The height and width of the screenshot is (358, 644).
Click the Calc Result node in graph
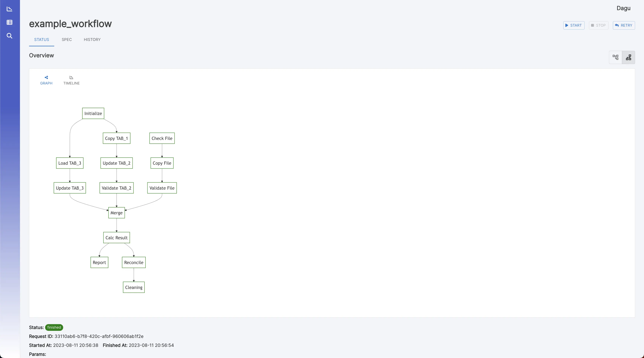tap(116, 238)
